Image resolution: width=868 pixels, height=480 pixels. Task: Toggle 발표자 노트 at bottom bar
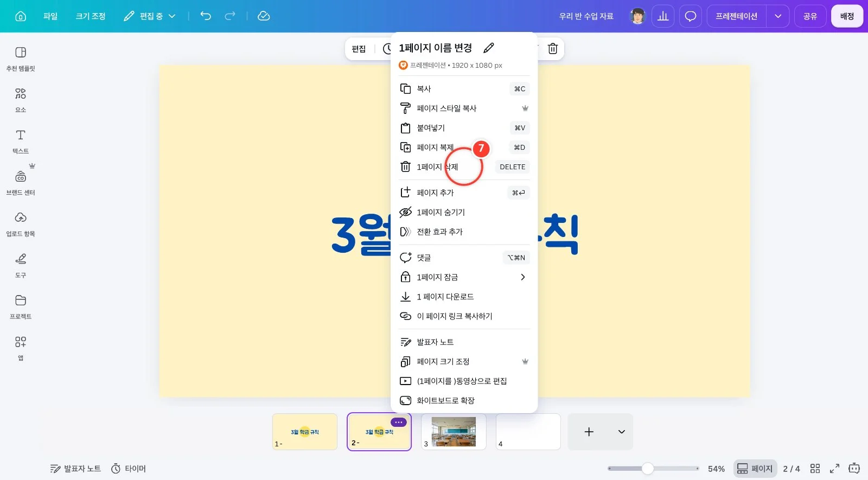[x=76, y=469]
